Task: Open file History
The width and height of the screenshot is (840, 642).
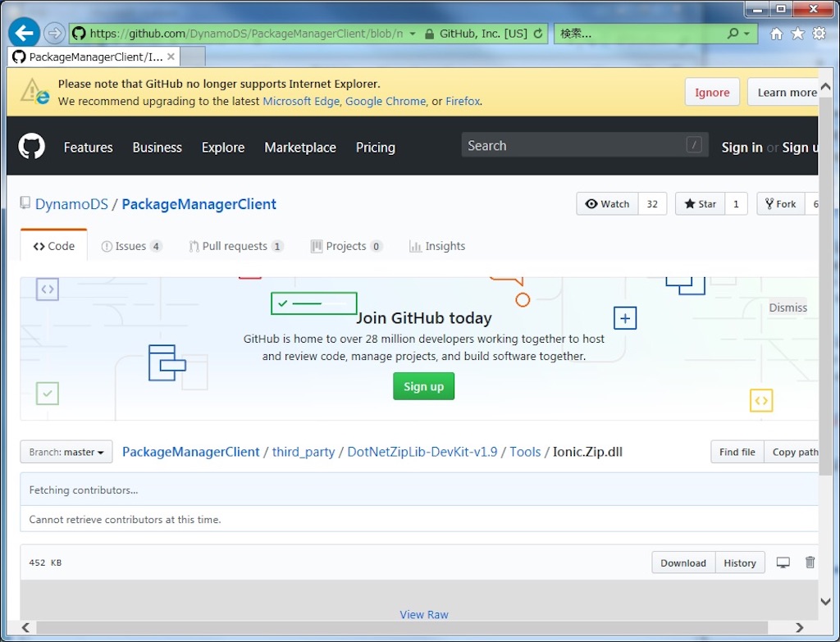Action: tap(740, 562)
